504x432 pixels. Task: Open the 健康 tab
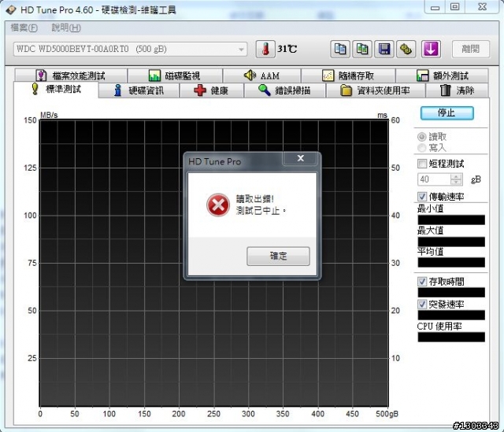pyautogui.click(x=212, y=90)
